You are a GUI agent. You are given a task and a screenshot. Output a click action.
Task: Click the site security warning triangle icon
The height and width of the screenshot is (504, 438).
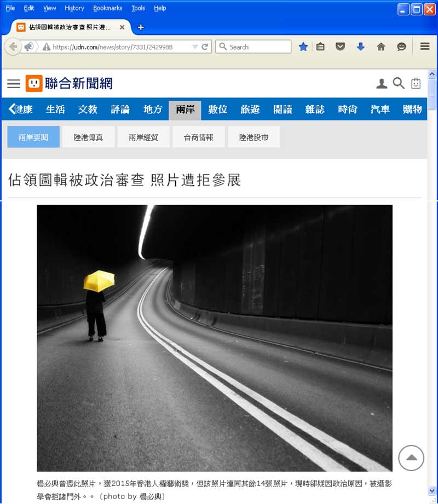click(47, 47)
